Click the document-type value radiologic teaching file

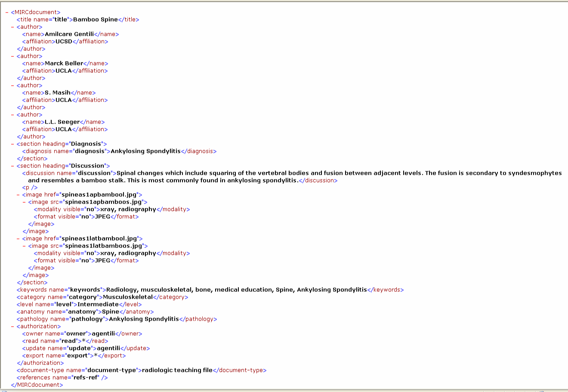click(x=177, y=370)
